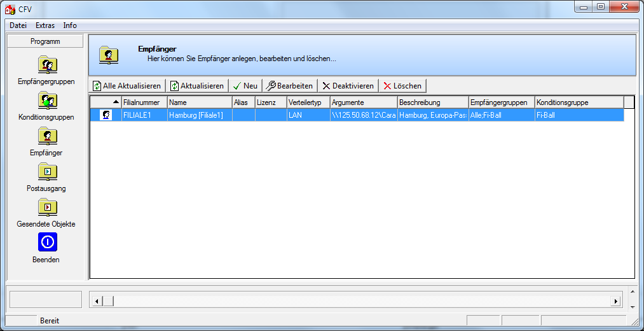This screenshot has width=644, height=331.
Task: Sort by the icon column arrow header
Action: point(106,102)
